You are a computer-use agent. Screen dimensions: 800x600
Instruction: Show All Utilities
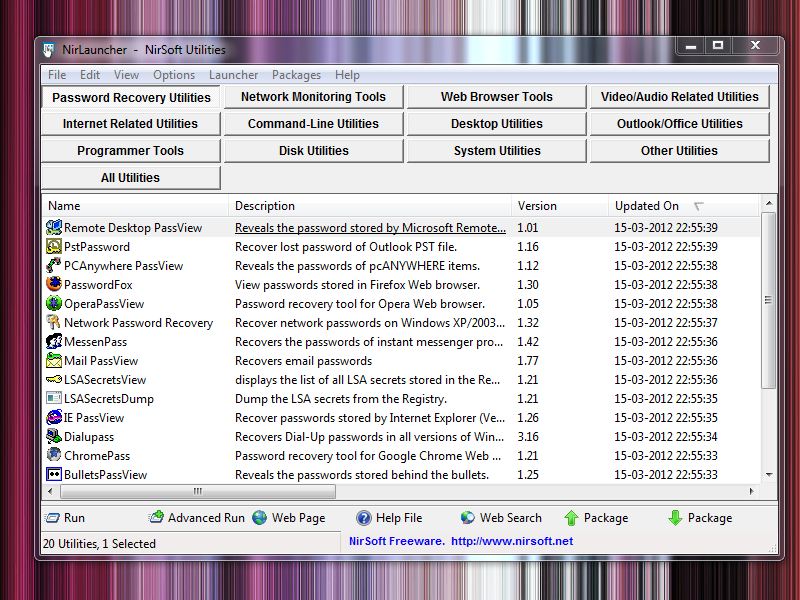coord(131,178)
